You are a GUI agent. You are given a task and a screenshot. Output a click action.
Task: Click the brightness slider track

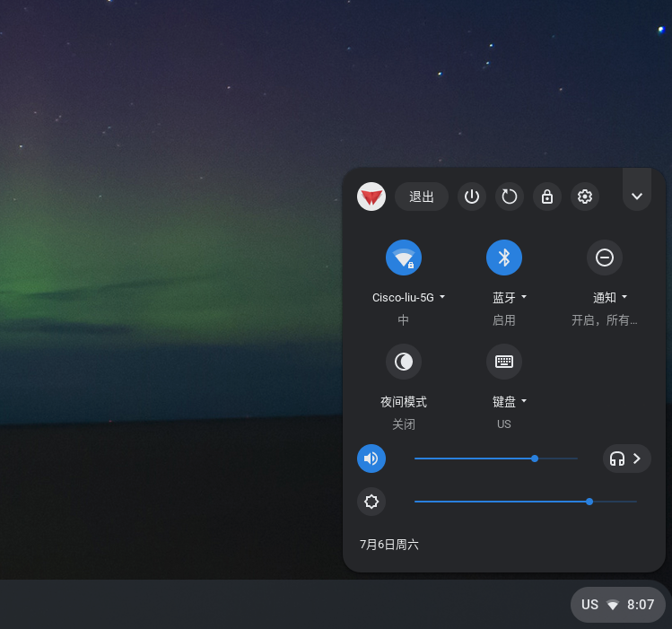click(x=526, y=502)
